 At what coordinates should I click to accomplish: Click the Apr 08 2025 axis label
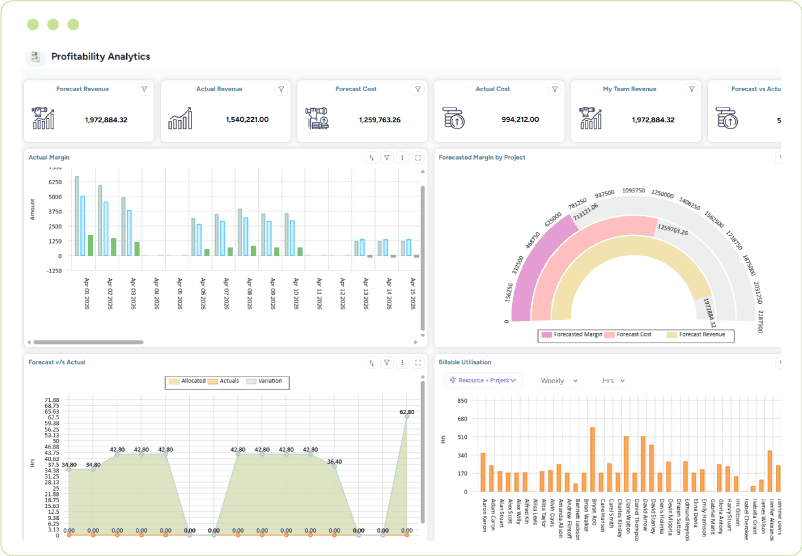coord(250,294)
